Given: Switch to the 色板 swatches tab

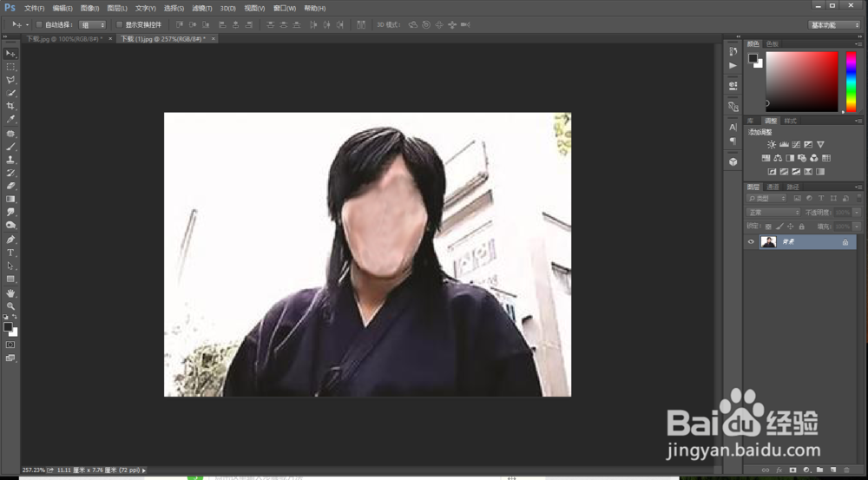Looking at the screenshot, I should coord(773,43).
